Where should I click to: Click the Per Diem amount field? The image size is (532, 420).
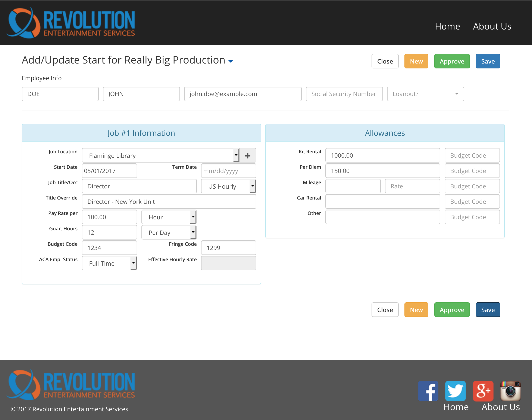click(x=382, y=171)
